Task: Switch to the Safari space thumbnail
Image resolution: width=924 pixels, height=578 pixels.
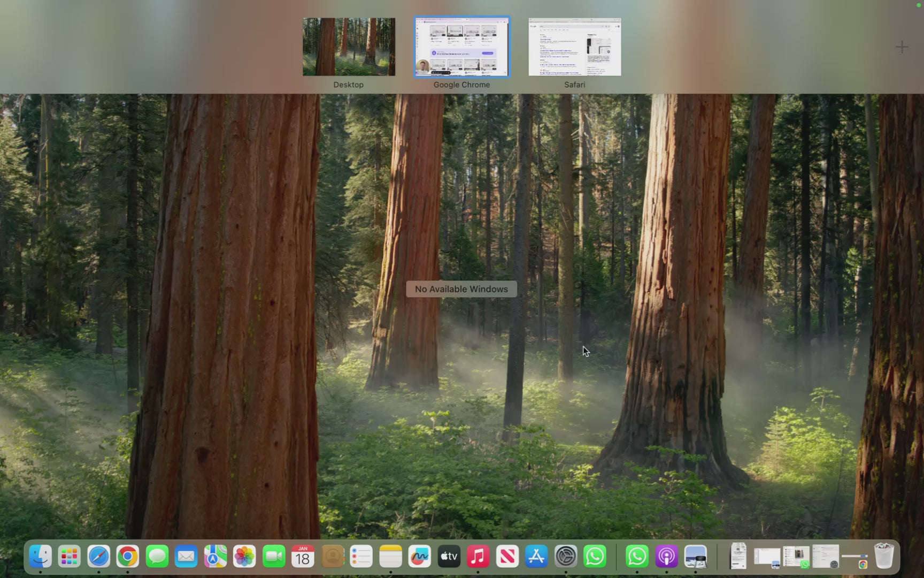Action: pos(575,47)
